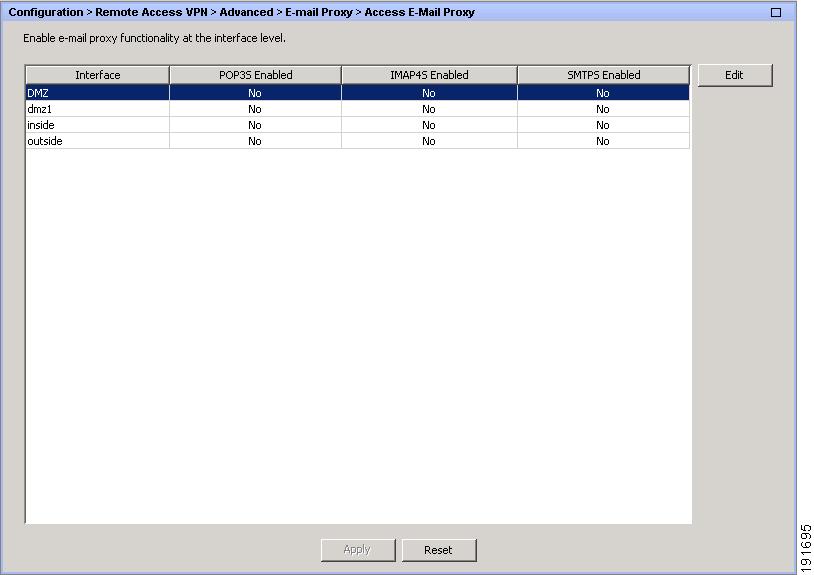Click IMAP4S value for DMZ row
Viewport: 814px width, 575px height.
click(429, 93)
